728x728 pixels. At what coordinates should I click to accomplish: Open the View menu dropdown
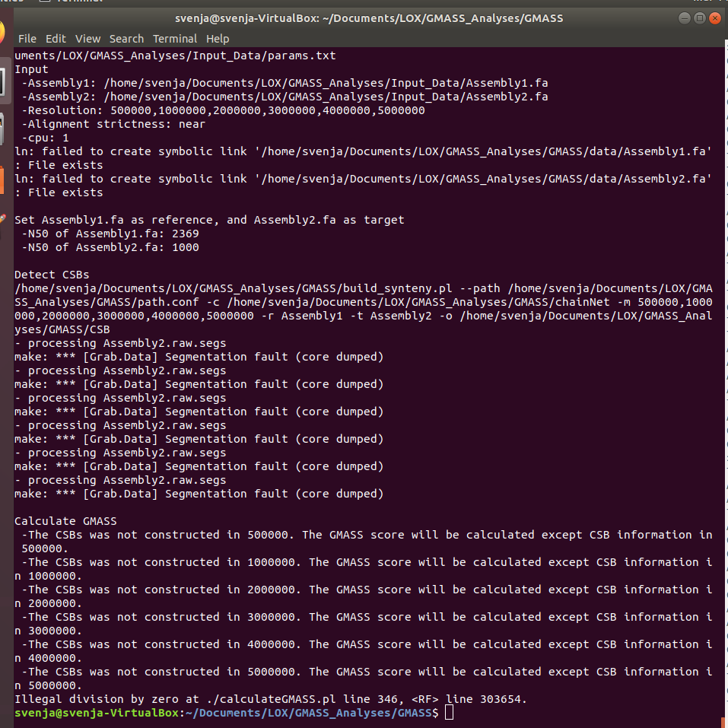click(87, 38)
